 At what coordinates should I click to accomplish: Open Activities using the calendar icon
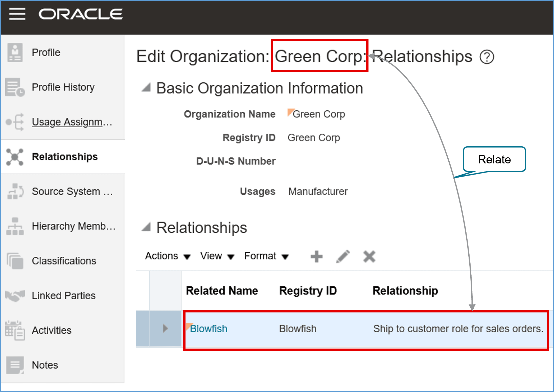coord(15,330)
